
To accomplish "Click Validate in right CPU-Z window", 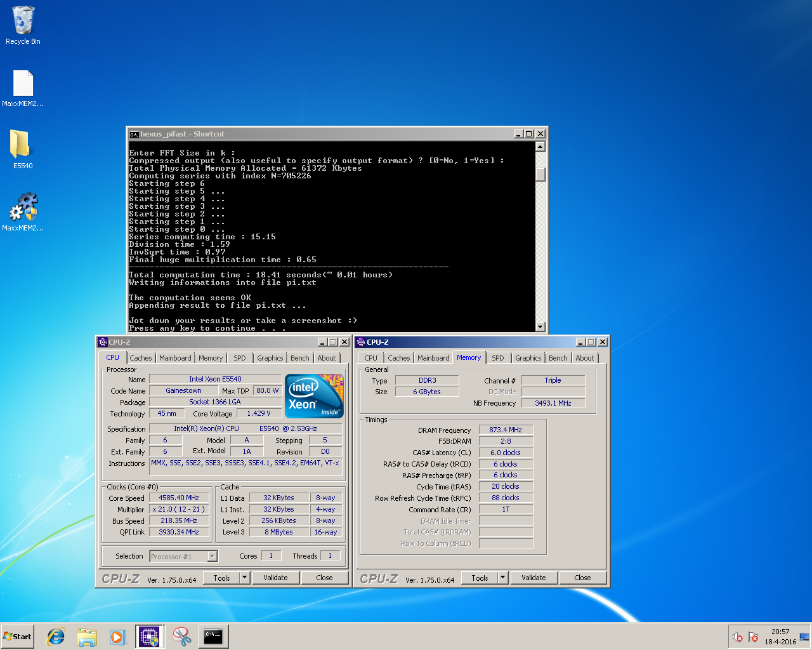I will pyautogui.click(x=534, y=578).
